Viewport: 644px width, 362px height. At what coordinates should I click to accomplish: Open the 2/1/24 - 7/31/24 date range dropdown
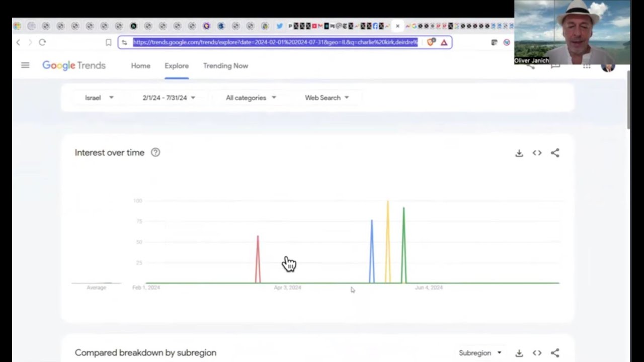[169, 98]
